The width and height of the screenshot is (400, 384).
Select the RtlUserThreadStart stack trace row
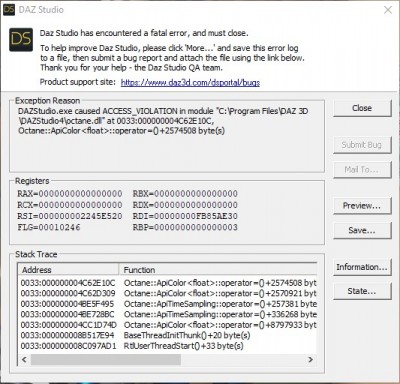pyautogui.click(x=167, y=346)
